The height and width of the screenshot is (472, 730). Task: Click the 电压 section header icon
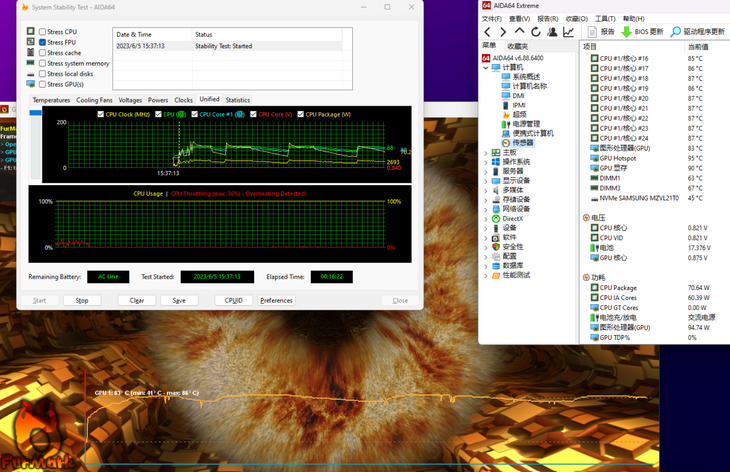pyautogui.click(x=586, y=217)
